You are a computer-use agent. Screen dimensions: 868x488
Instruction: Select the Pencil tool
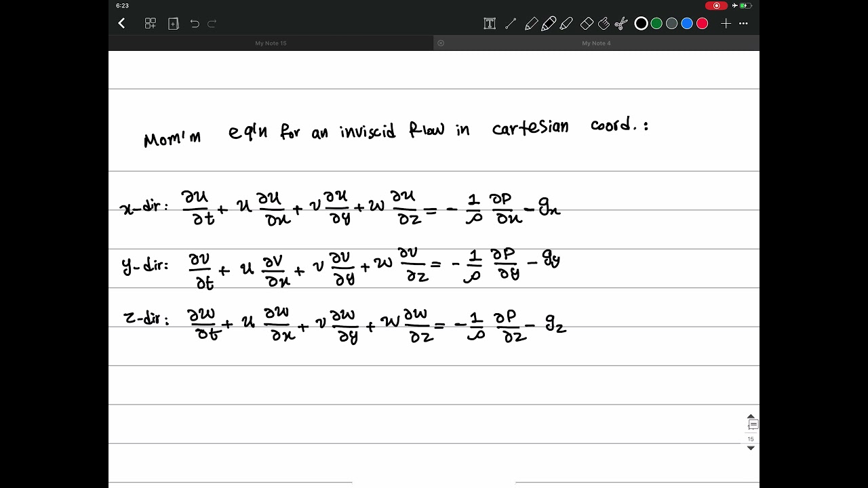point(531,24)
